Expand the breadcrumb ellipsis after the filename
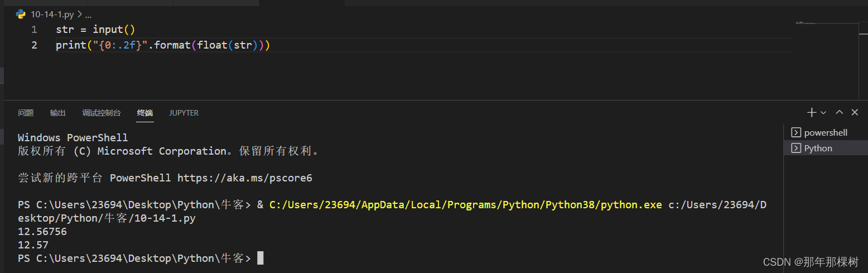868x273 pixels. [88, 15]
